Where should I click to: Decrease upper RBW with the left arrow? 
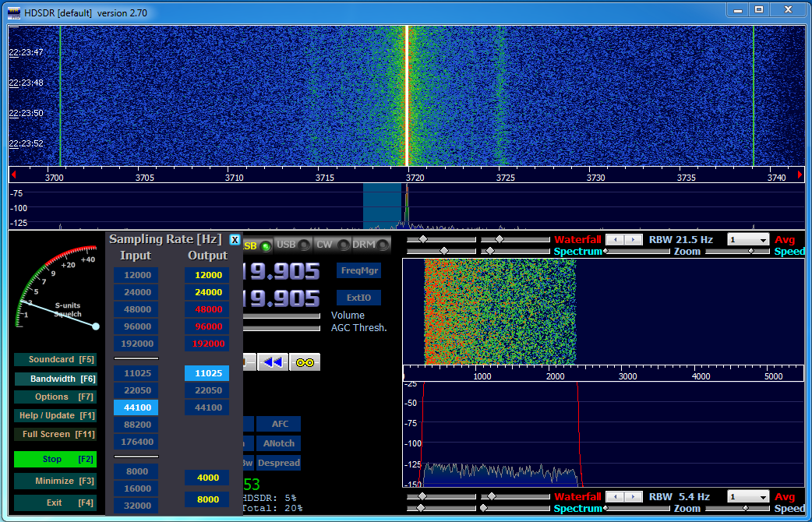(615, 240)
